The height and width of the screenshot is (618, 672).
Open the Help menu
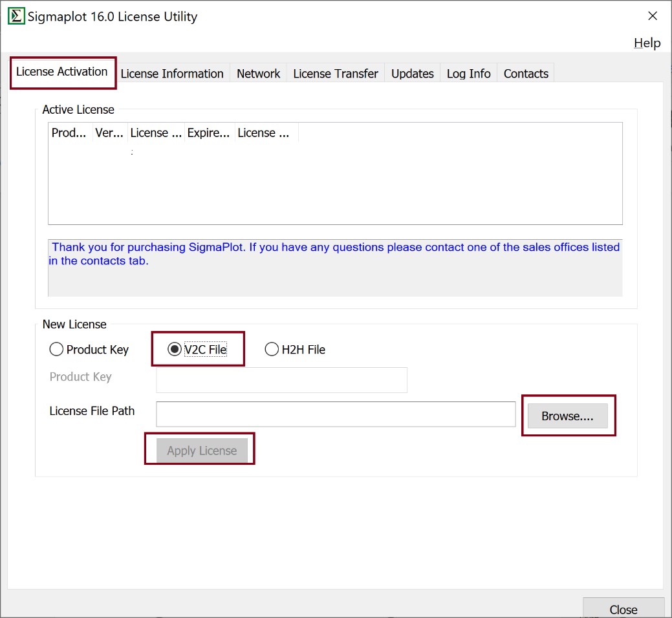click(x=647, y=43)
